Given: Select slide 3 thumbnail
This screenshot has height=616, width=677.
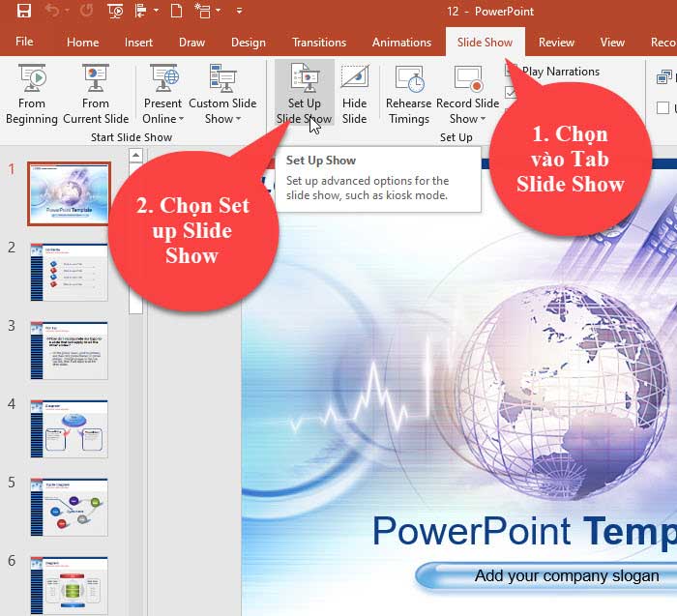Looking at the screenshot, I should coord(69,350).
